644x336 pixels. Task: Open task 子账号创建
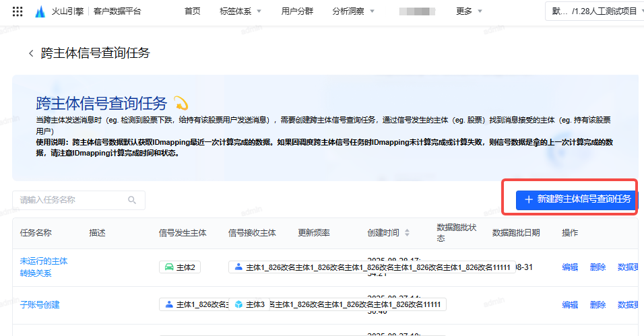pyautogui.click(x=40, y=305)
